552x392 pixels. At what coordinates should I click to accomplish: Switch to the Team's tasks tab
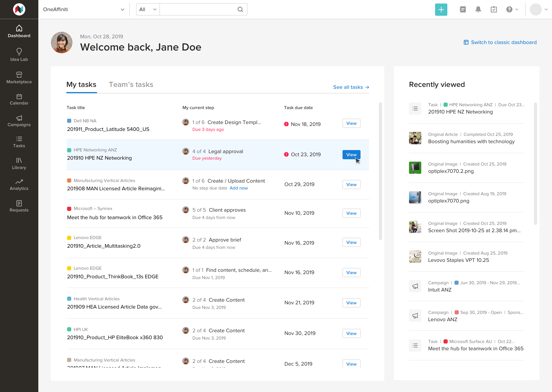(131, 84)
